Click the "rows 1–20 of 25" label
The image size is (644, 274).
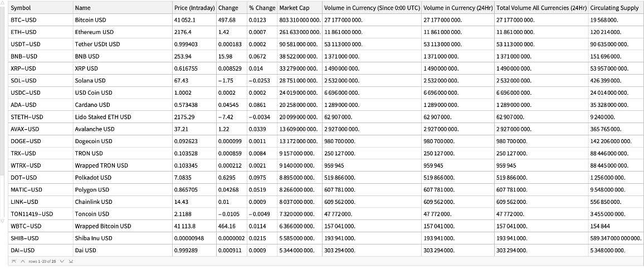pos(42,261)
